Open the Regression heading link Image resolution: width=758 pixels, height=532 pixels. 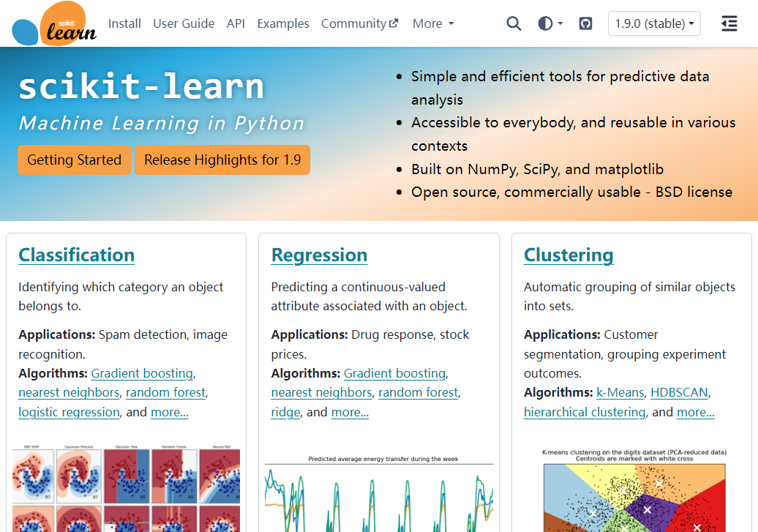pyautogui.click(x=319, y=255)
